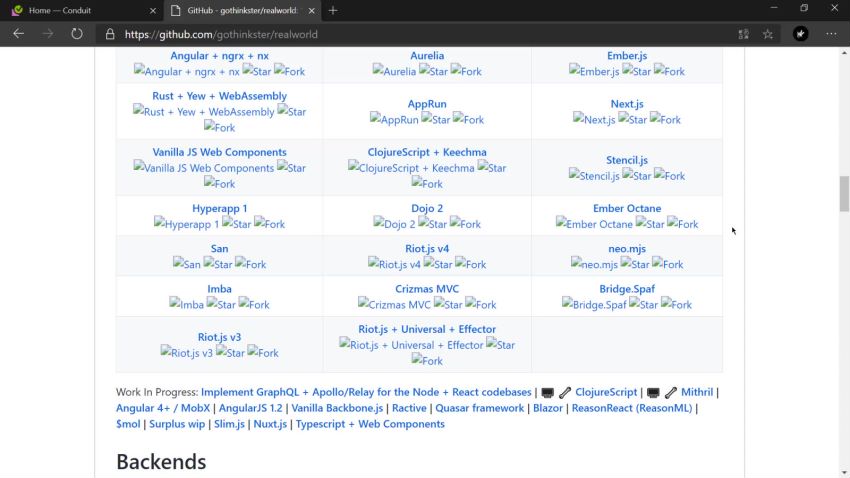Switch to GitHub gothinkster/realworld tab
The height and width of the screenshot is (478, 850).
click(x=243, y=10)
